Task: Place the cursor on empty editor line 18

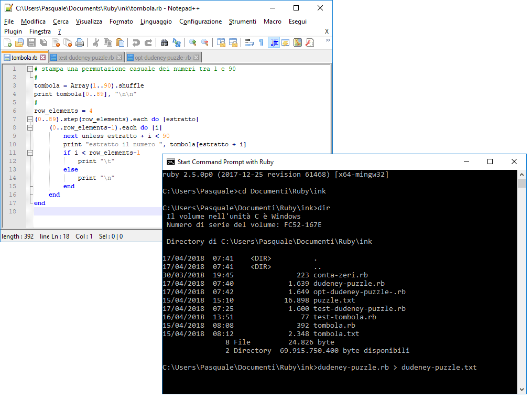Action: point(97,211)
